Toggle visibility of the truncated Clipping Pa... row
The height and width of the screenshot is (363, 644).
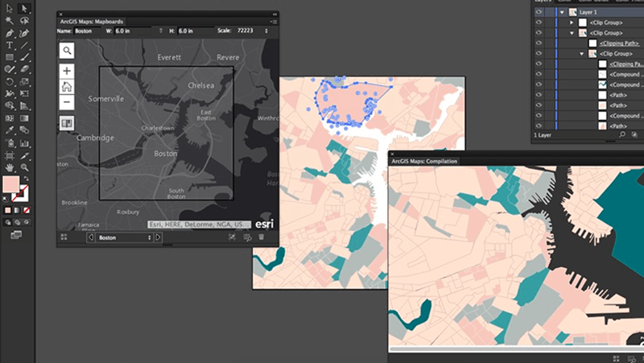[539, 64]
